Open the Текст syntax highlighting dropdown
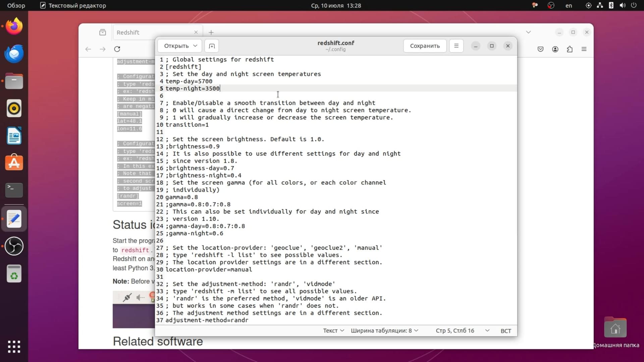Screen dimensions: 644x362 click(x=333, y=330)
